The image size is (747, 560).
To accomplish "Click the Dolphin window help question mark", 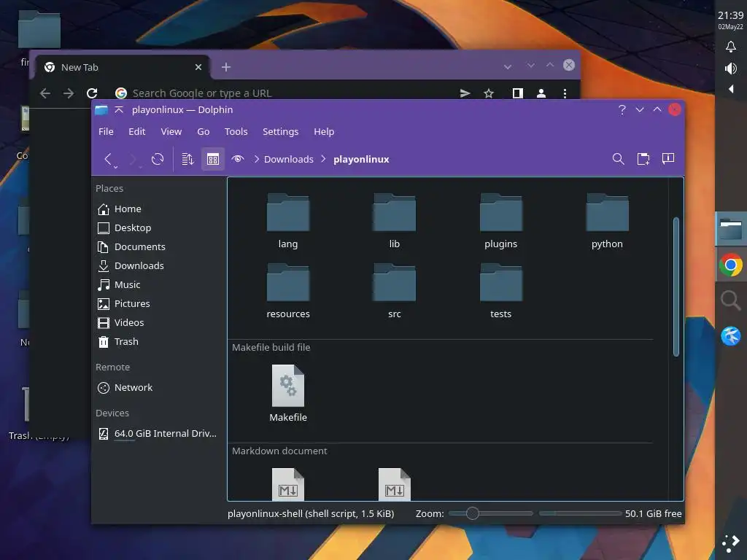I will [622, 109].
